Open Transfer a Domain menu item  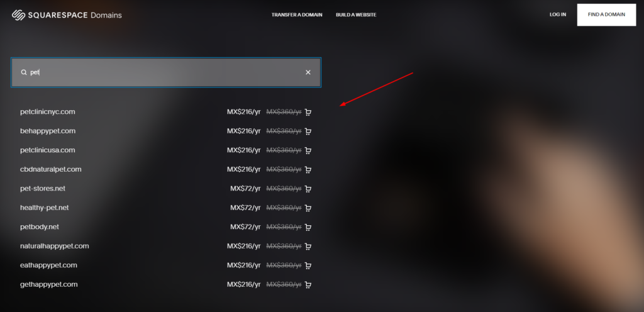[x=297, y=14]
